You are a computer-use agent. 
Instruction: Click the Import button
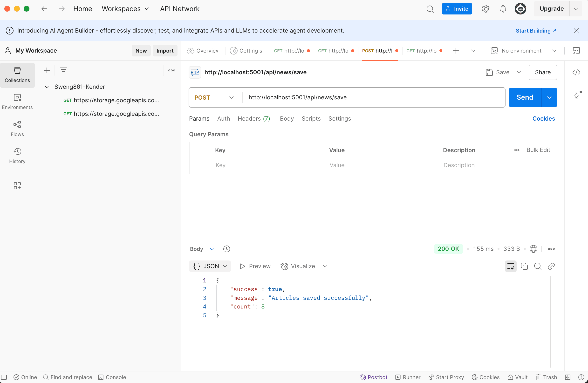click(x=165, y=51)
